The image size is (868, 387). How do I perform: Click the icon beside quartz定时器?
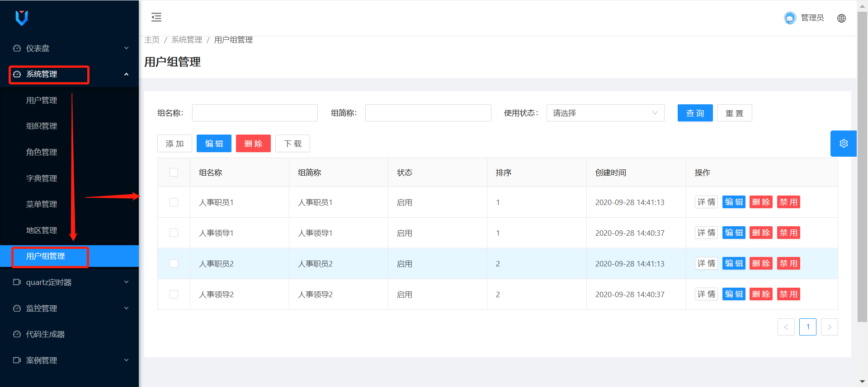(x=17, y=282)
